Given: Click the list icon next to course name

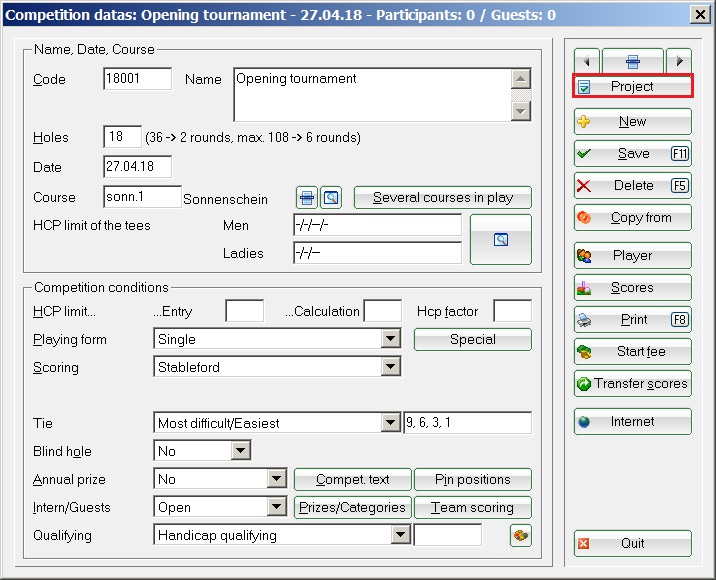Looking at the screenshot, I should [307, 198].
